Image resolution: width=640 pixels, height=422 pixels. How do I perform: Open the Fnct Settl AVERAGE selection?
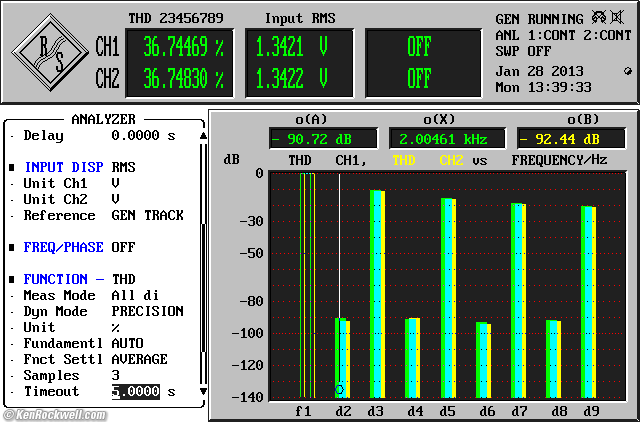click(139, 359)
